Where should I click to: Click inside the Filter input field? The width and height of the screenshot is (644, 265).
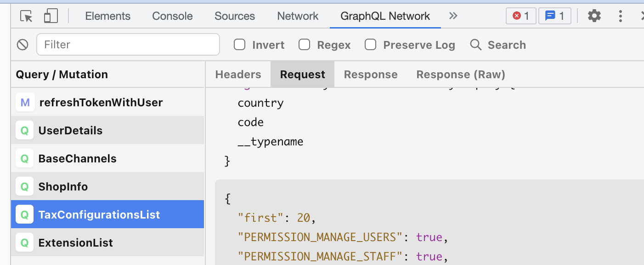pos(128,44)
